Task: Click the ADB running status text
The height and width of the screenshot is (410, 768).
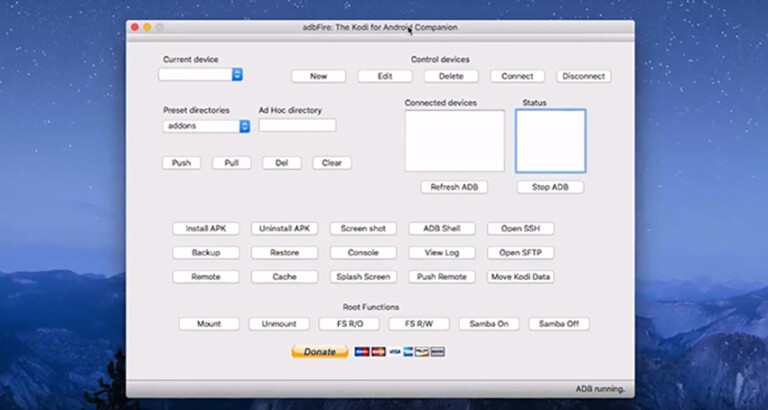Action: pyautogui.click(x=600, y=389)
